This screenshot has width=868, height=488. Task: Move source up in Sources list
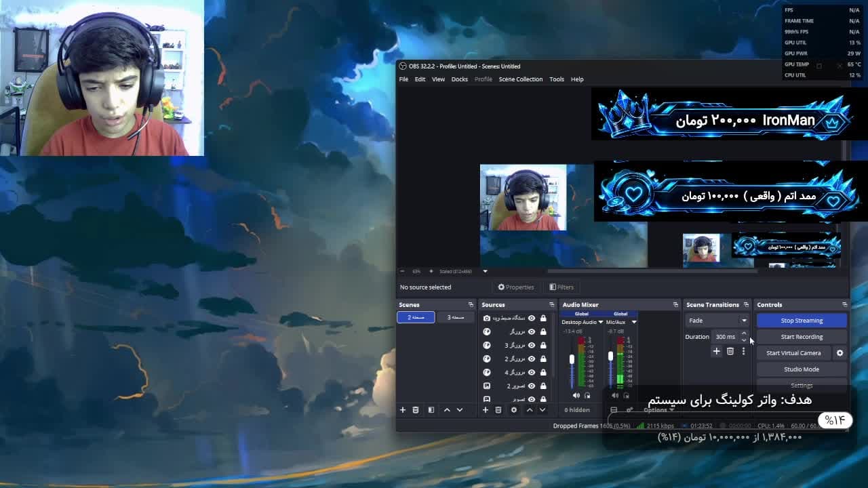tap(530, 410)
